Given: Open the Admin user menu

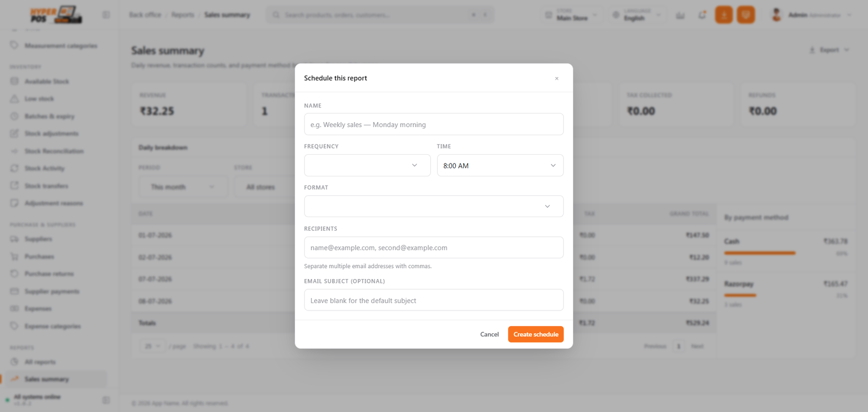Looking at the screenshot, I should click(812, 15).
